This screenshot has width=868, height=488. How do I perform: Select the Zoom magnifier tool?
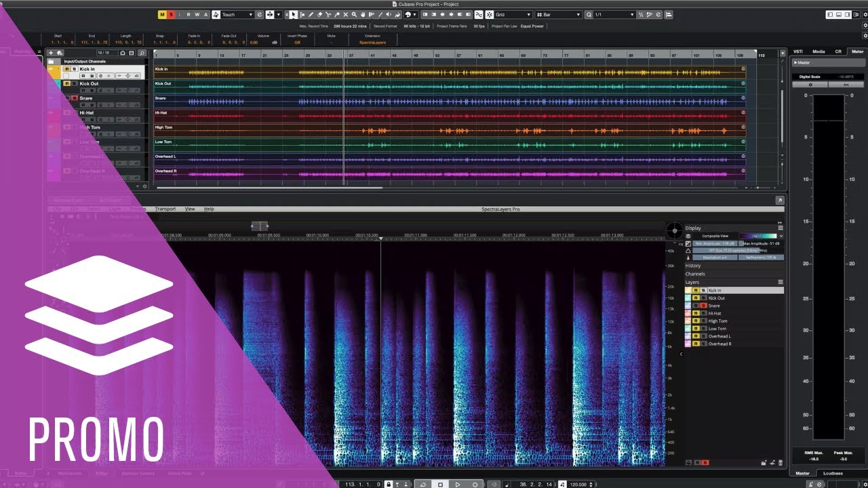tap(355, 14)
